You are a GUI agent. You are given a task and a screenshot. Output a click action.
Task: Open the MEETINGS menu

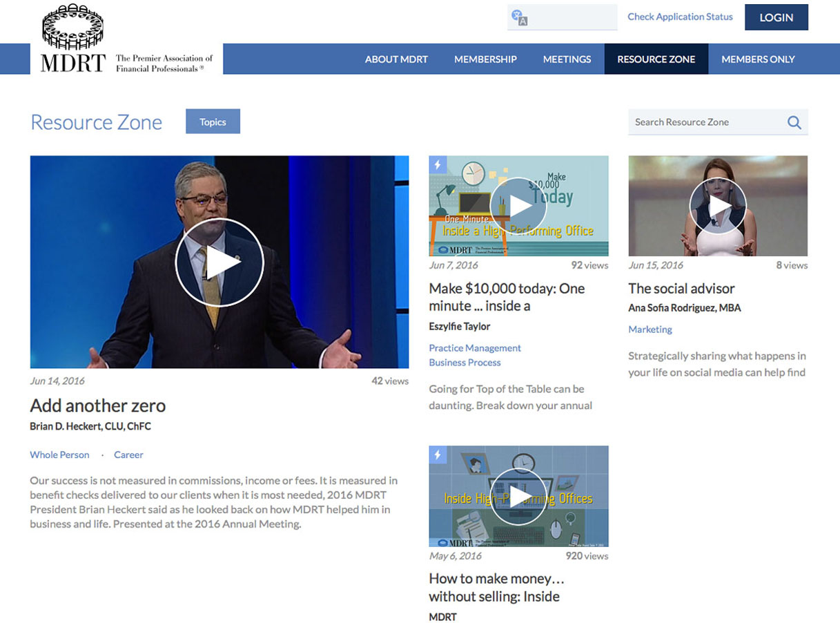click(567, 59)
